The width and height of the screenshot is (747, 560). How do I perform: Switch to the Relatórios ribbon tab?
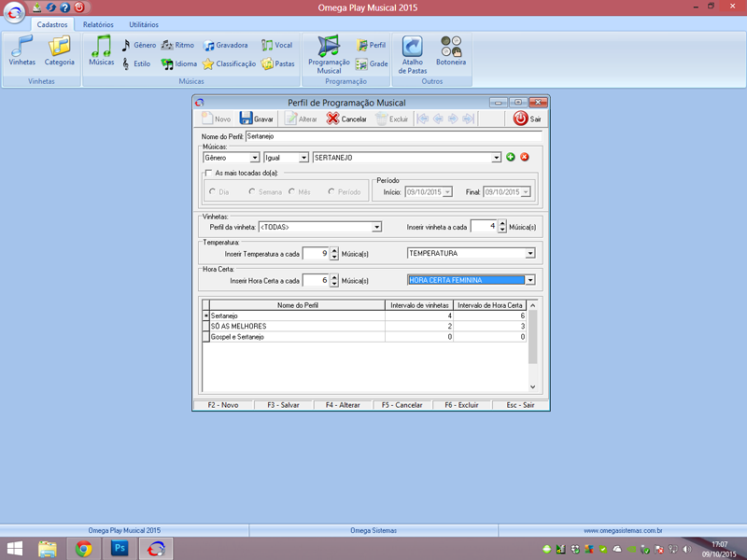pyautogui.click(x=98, y=24)
